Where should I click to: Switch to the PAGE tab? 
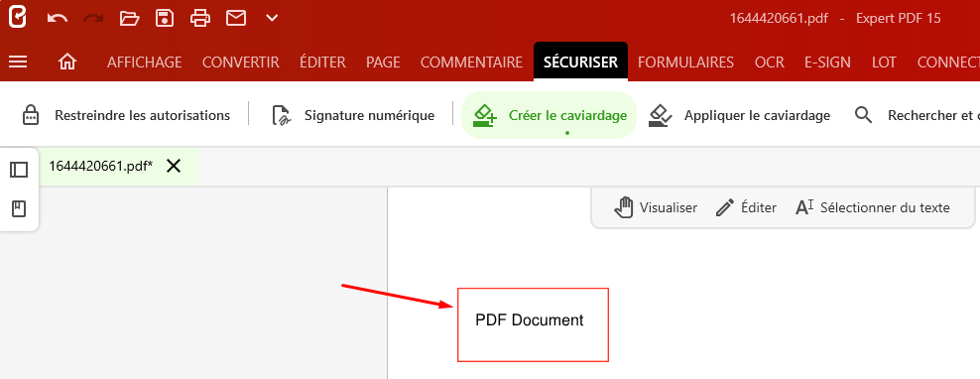(x=383, y=62)
